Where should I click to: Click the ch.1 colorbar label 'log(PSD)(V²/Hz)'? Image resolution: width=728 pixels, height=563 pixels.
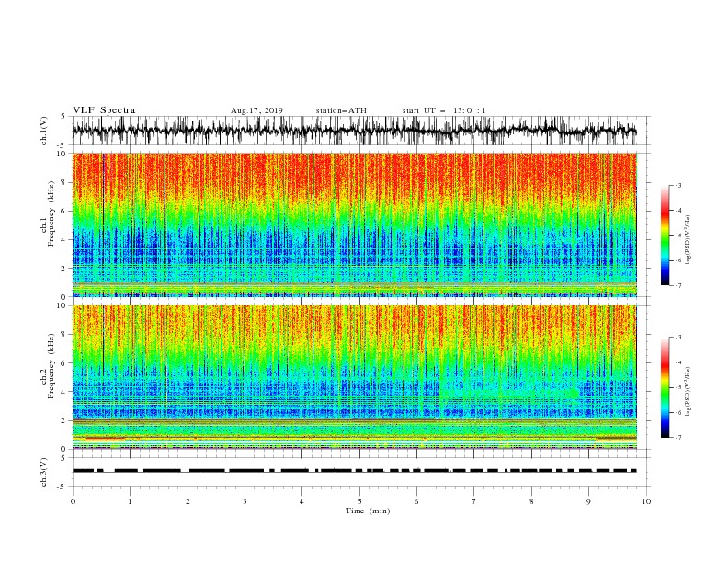tap(688, 240)
